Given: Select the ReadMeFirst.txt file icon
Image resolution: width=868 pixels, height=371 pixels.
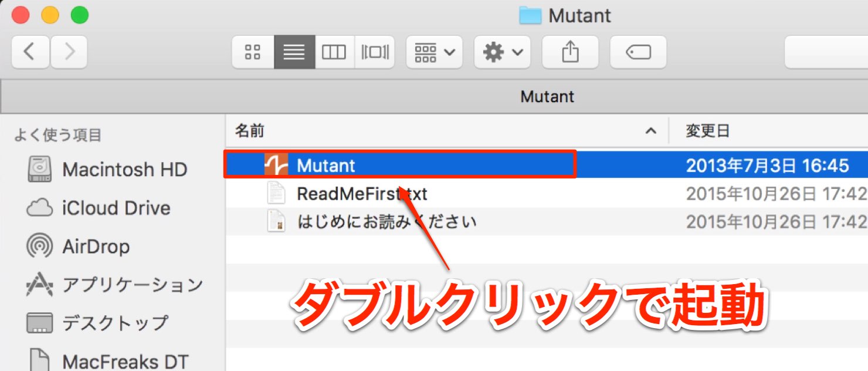Looking at the screenshot, I should 276,193.
